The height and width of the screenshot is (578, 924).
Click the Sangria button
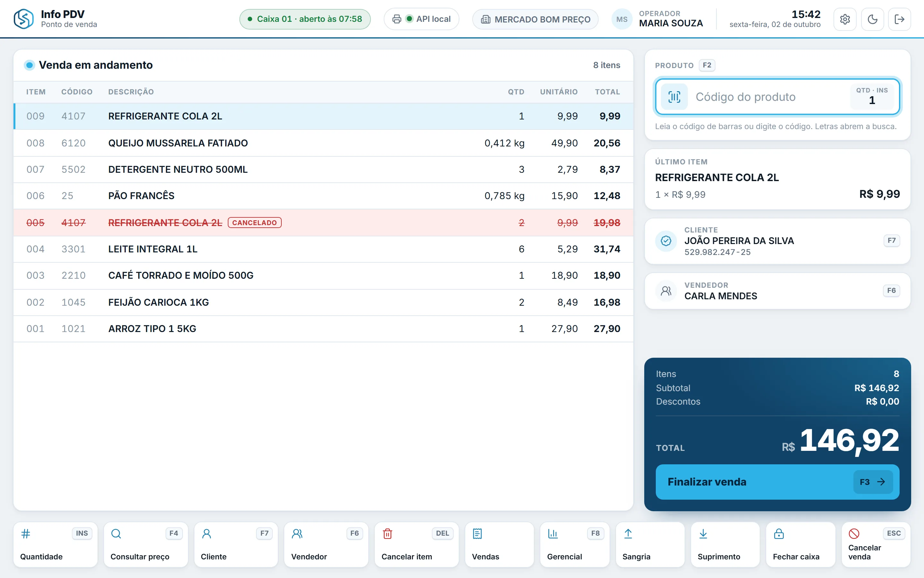click(650, 544)
